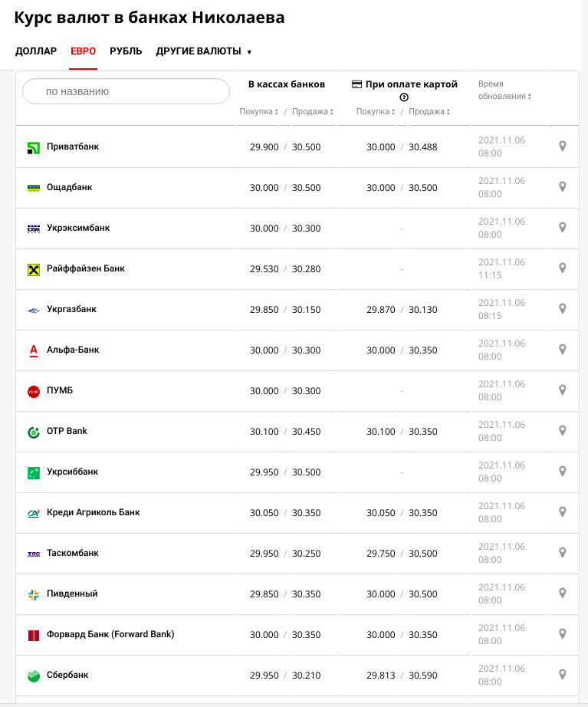Open the Ощадбанк bank link
The width and height of the screenshot is (588, 707).
[70, 187]
